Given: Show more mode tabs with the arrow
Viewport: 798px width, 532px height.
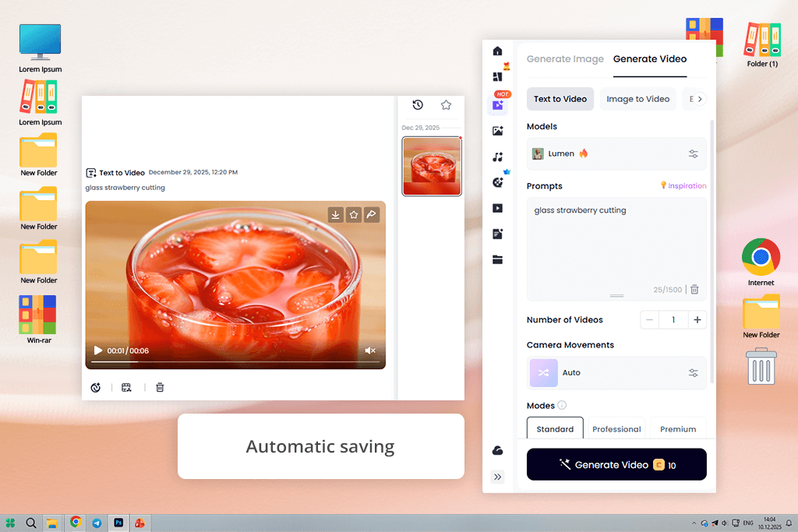Looking at the screenshot, I should (700, 99).
